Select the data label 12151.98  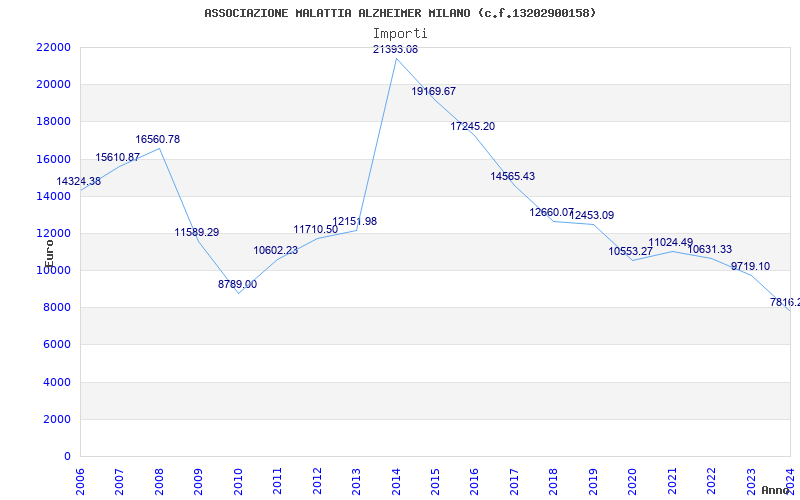click(x=355, y=221)
